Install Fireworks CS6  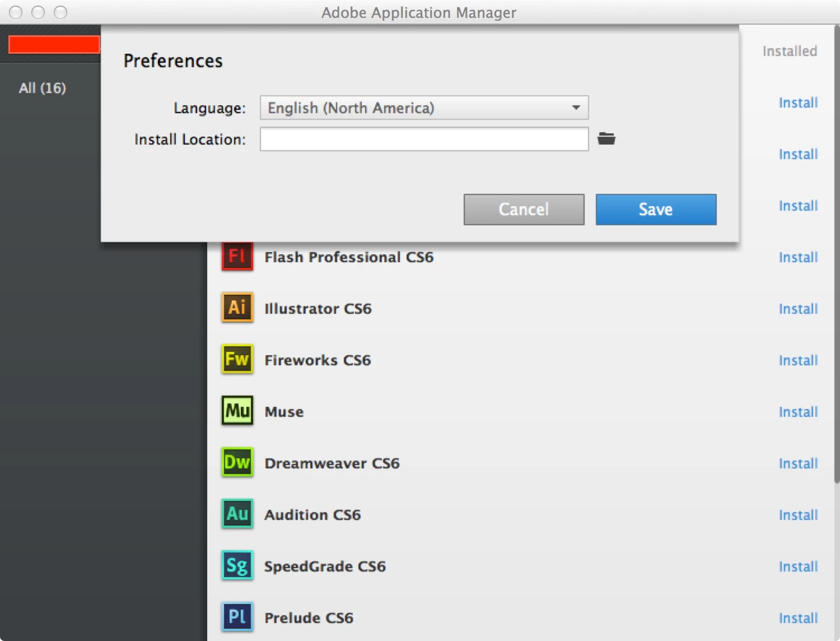coord(798,360)
